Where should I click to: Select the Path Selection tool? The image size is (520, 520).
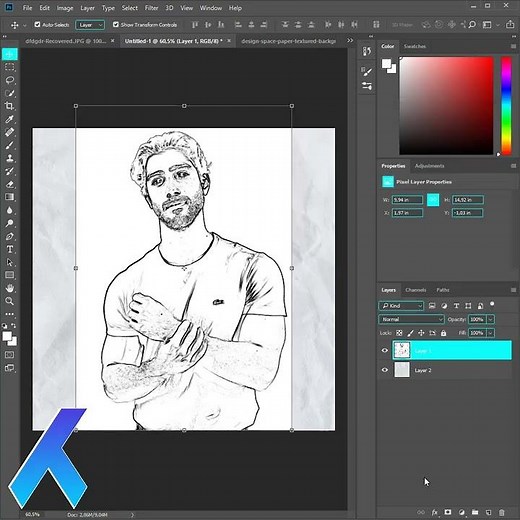10,262
